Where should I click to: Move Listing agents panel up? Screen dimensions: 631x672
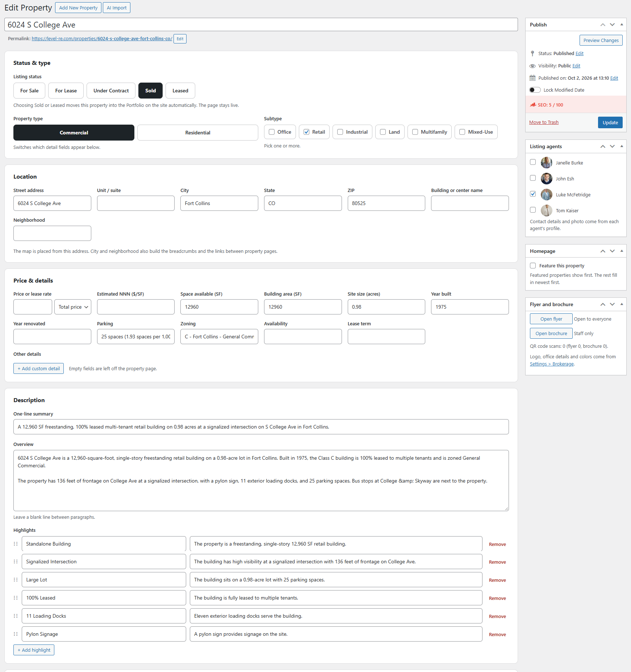(x=603, y=146)
